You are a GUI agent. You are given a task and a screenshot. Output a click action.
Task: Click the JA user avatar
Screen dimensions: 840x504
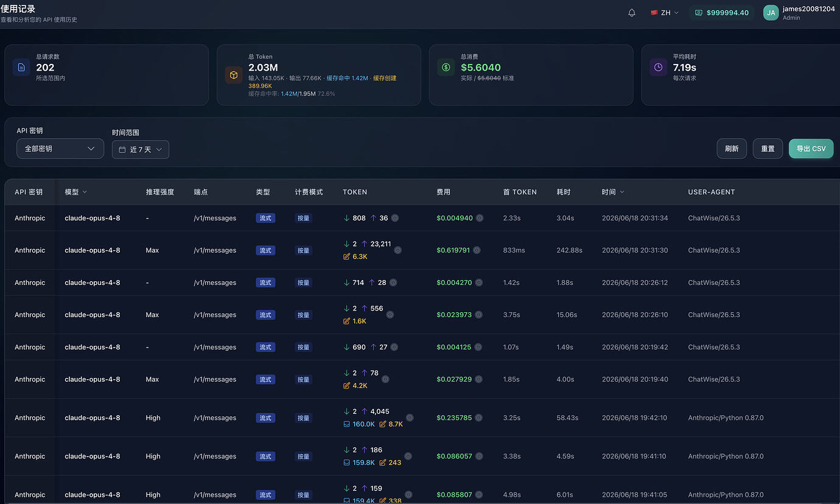[771, 13]
